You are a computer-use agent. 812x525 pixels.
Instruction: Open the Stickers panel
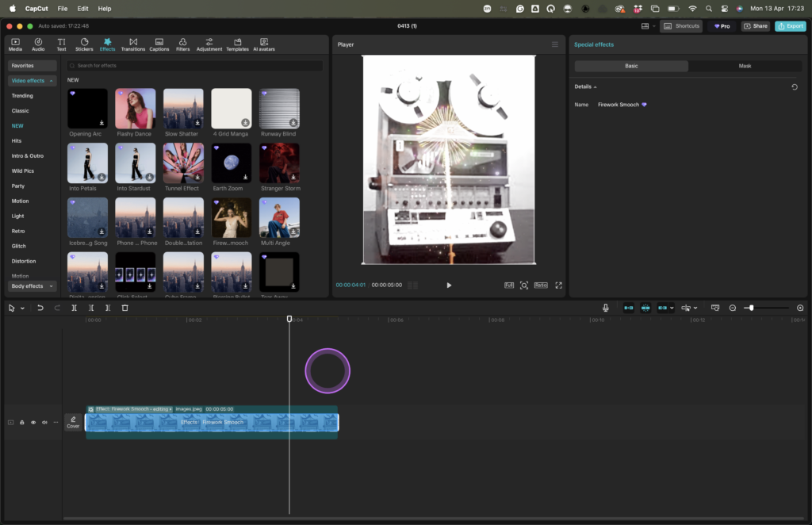(x=84, y=44)
